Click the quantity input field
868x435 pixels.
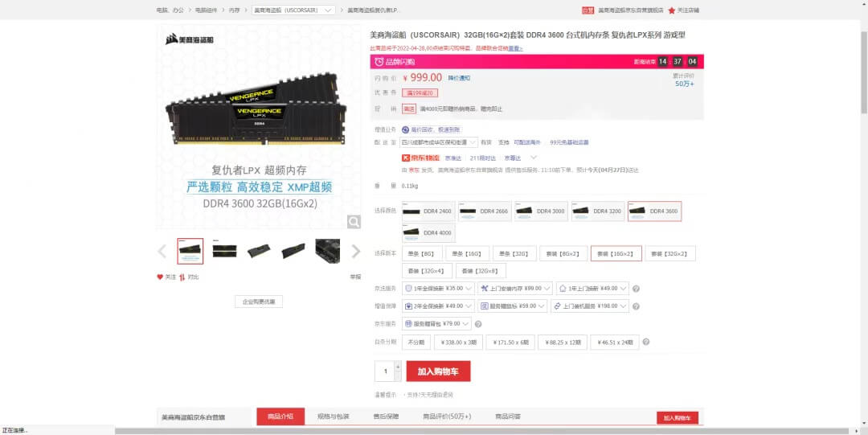[x=385, y=371]
